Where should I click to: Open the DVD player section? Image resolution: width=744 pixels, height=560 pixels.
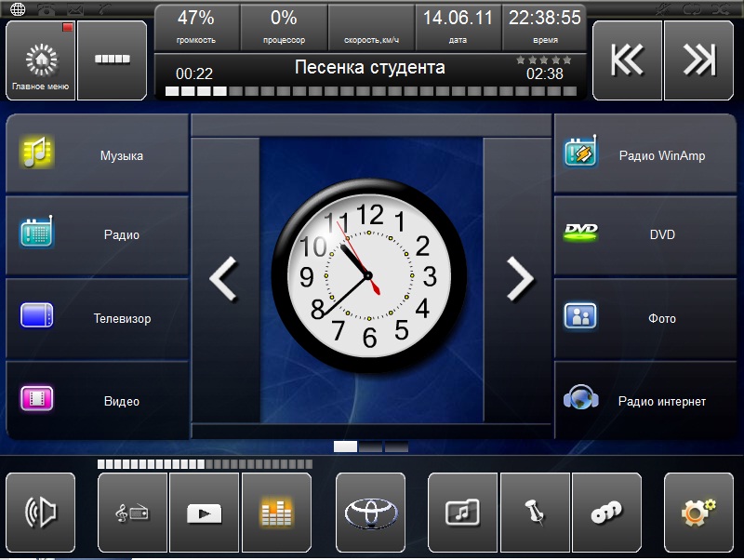645,235
